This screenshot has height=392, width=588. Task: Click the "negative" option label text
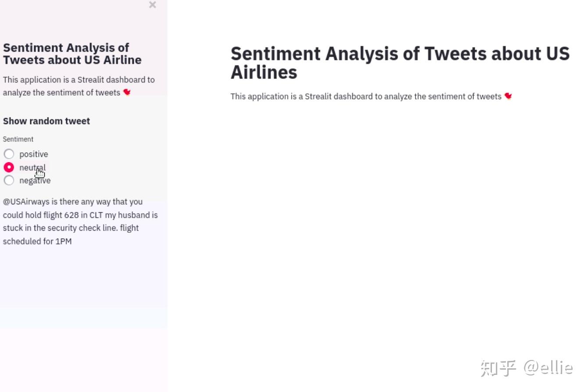click(35, 180)
